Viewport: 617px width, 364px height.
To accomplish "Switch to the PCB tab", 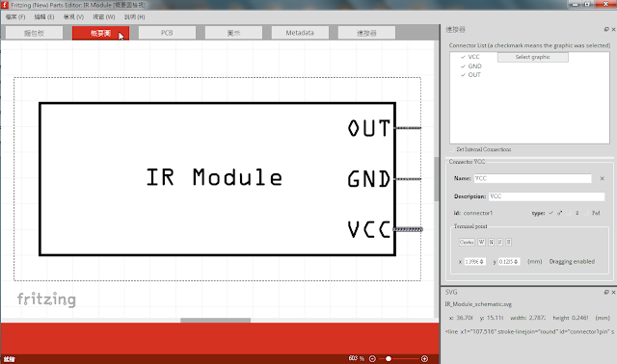I will pyautogui.click(x=167, y=33).
